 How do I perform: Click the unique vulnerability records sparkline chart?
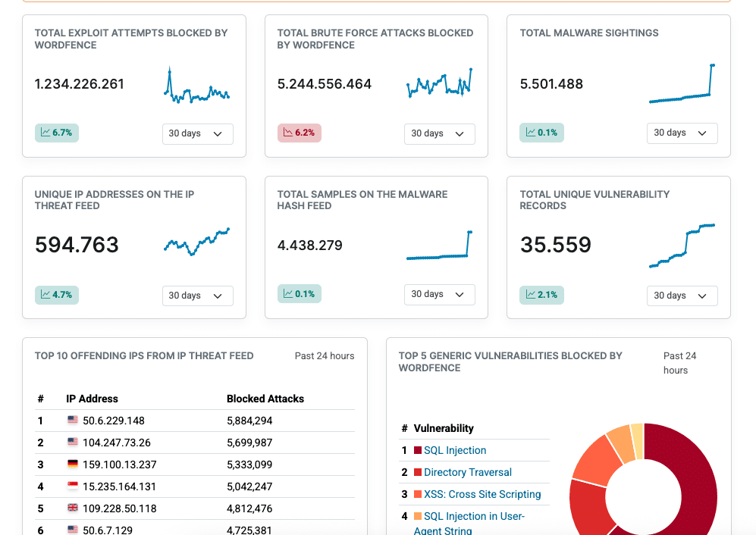(682, 245)
